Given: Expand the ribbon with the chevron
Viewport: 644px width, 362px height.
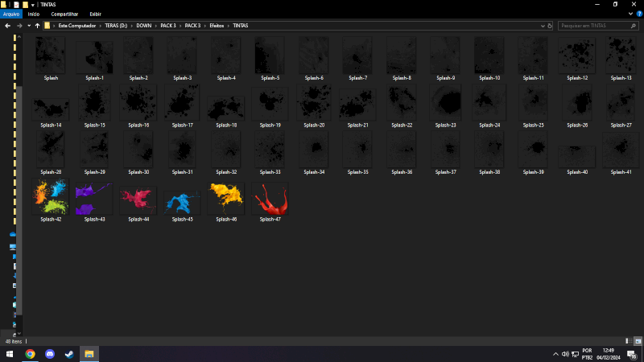Looking at the screenshot, I should coord(630,14).
